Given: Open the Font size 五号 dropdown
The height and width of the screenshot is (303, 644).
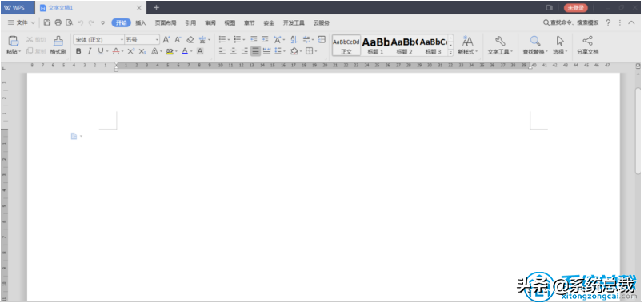Looking at the screenshot, I should (157, 40).
